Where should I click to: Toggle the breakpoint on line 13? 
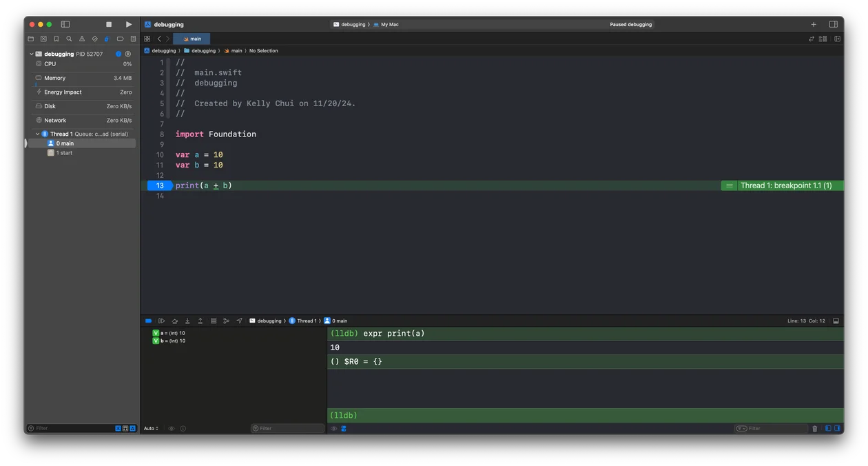tap(160, 185)
